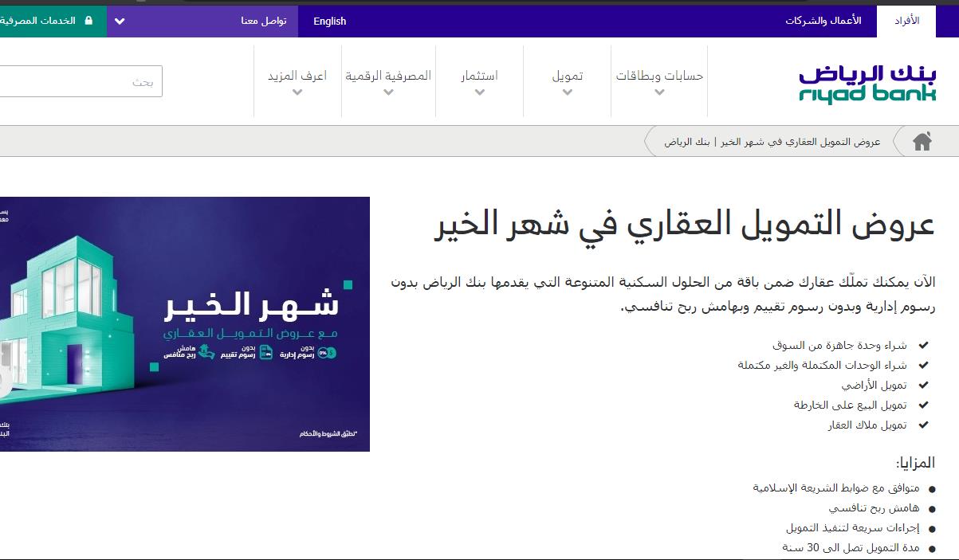The width and height of the screenshot is (959, 560).
Task: Click the list item تمويل ملاك العقار
Action: (867, 425)
